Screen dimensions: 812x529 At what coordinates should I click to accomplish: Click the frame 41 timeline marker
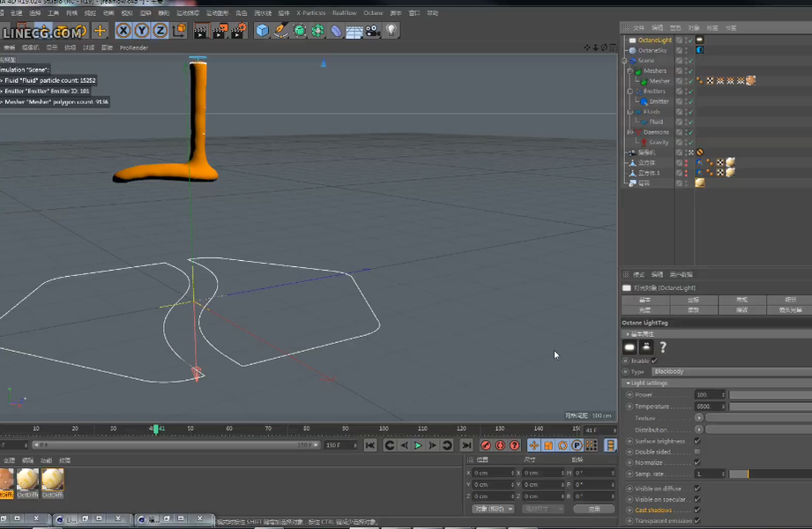(155, 429)
